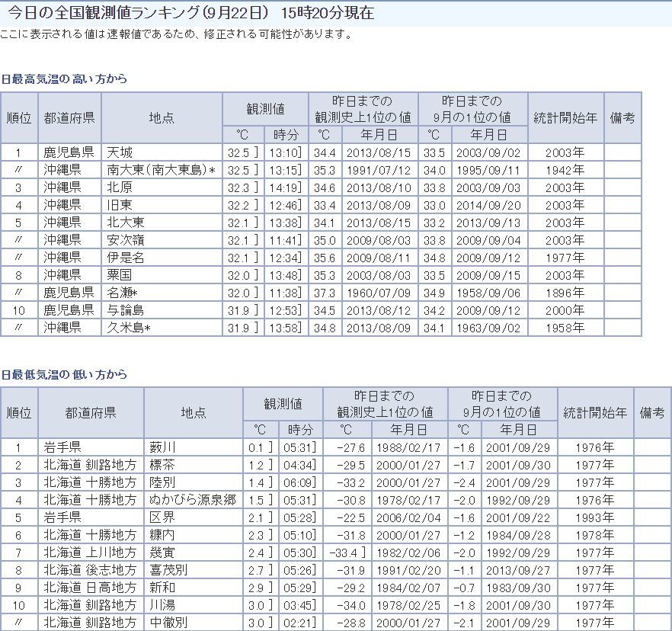Click station 伊是名 in the high temperature table

(x=125, y=258)
